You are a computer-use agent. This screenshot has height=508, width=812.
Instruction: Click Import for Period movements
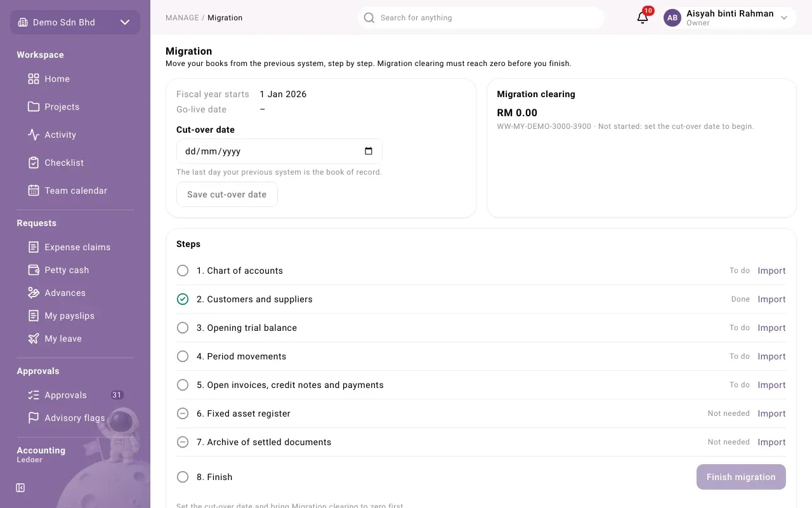pos(771,356)
